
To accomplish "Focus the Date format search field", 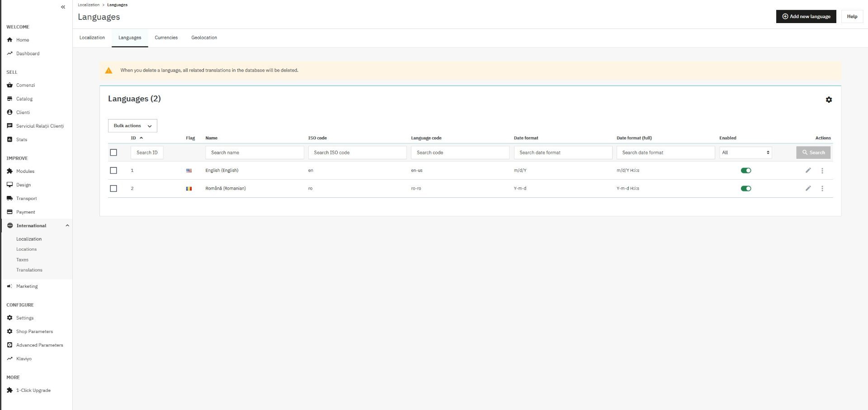I will 563,153.
